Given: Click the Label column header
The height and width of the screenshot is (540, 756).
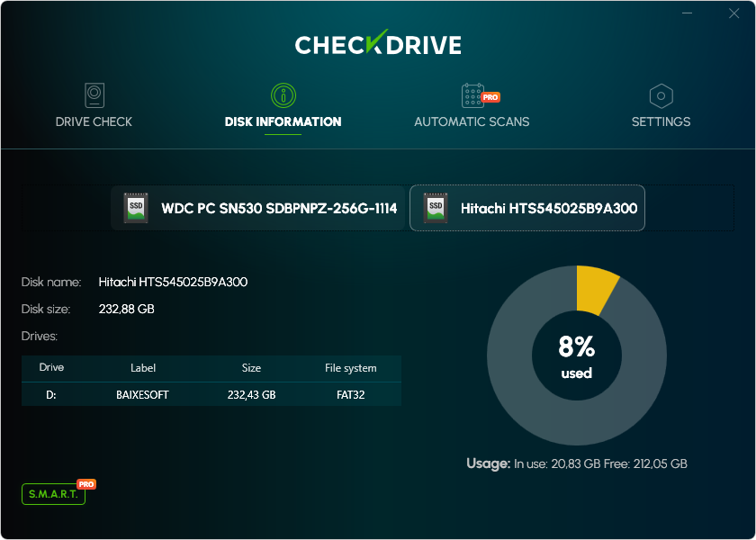Looking at the screenshot, I should click(143, 368).
